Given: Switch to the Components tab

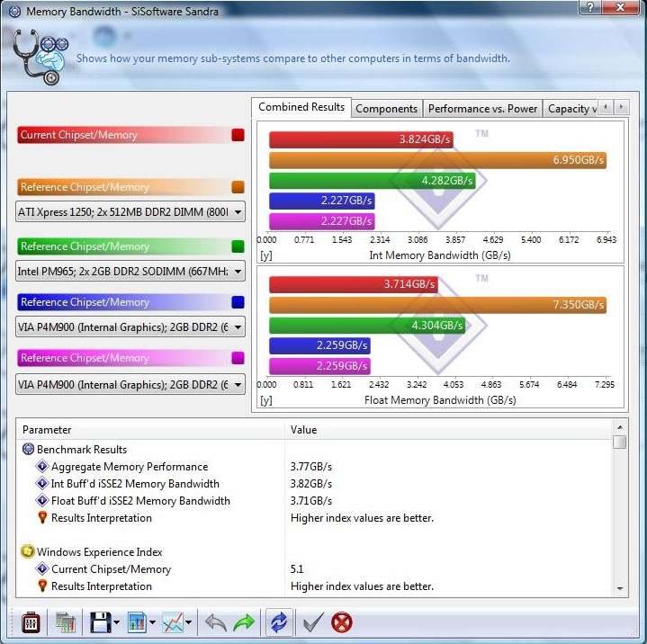Looking at the screenshot, I should coord(386,109).
